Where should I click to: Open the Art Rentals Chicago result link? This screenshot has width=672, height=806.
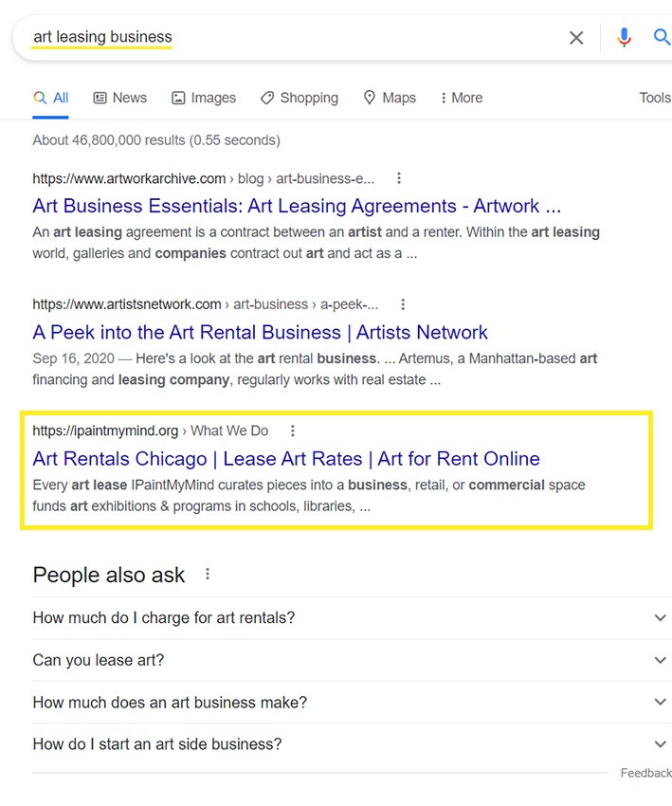point(285,459)
